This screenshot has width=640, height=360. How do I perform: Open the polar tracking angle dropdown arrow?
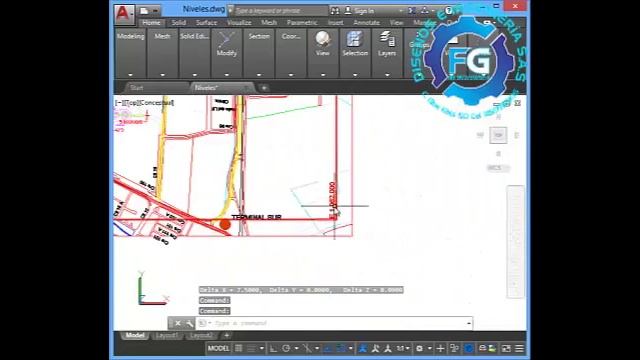point(296,349)
